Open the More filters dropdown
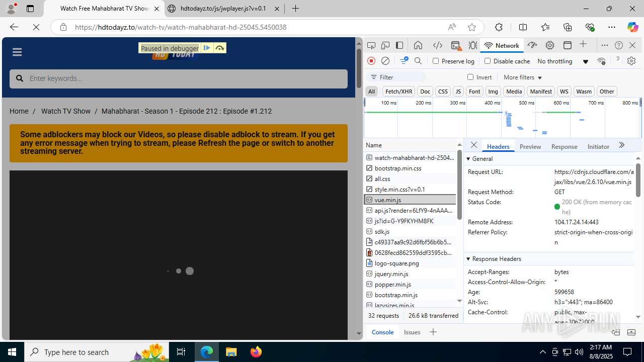Screen dimensions: 644x362 click(523, 77)
